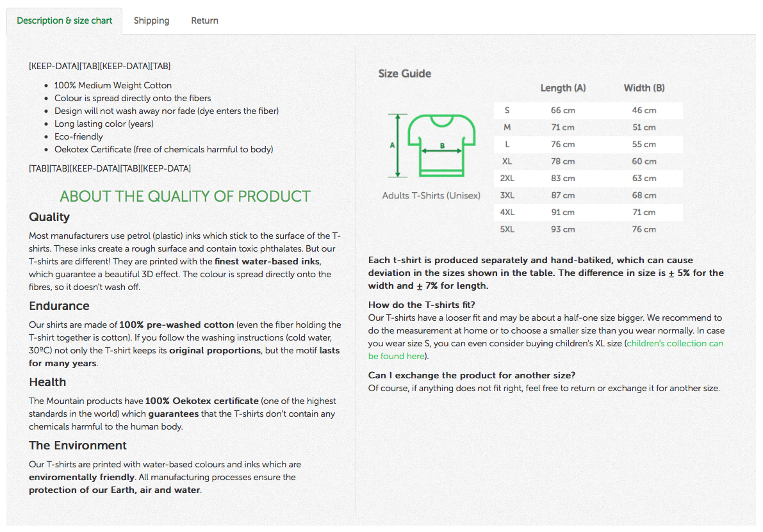Follow the children's collection link
The height and width of the screenshot is (532, 763).
pos(545,350)
